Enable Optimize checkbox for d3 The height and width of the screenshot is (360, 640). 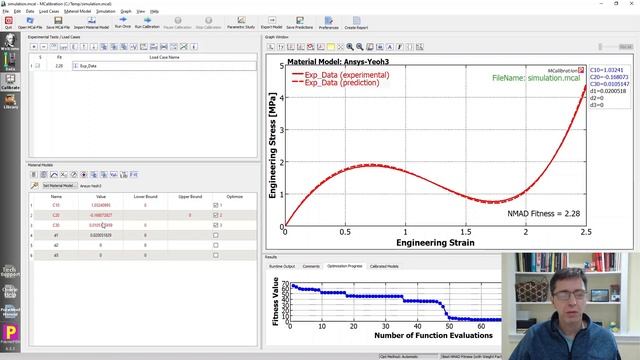[x=216, y=256]
